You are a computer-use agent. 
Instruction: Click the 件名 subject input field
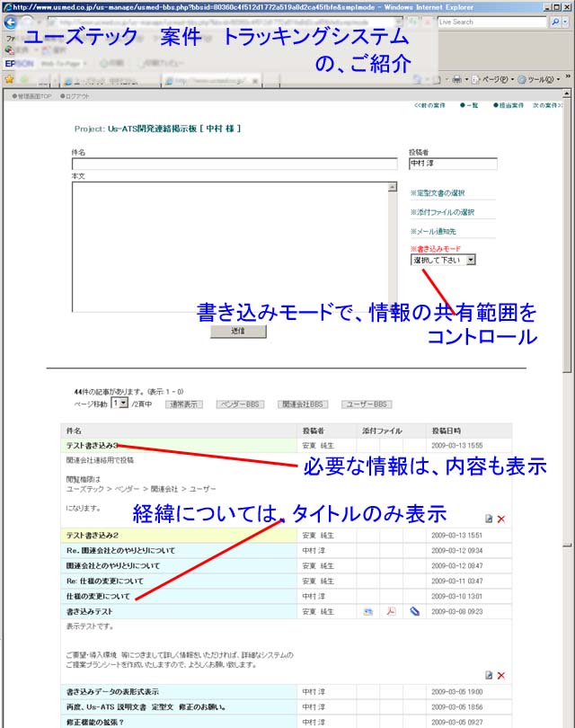pos(234,164)
